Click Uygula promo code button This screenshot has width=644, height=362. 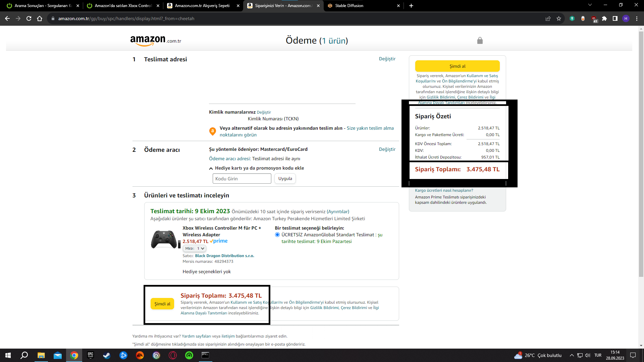tap(285, 179)
